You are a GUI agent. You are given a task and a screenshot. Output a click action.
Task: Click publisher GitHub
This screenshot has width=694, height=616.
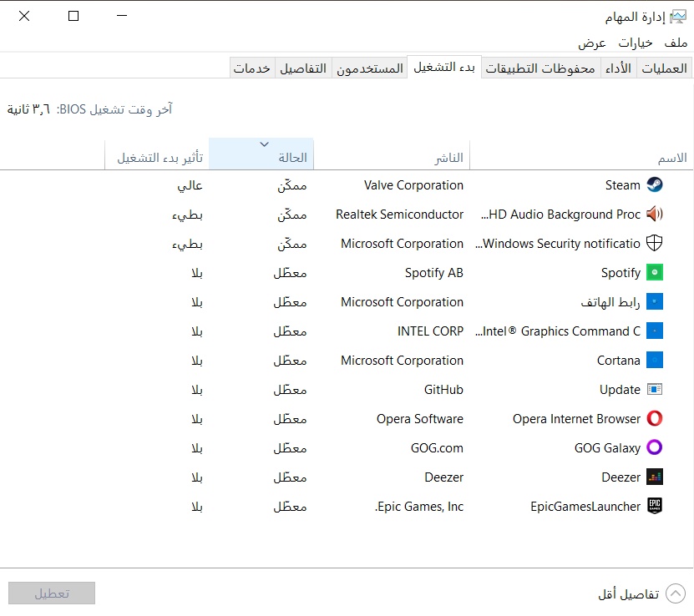tap(443, 390)
